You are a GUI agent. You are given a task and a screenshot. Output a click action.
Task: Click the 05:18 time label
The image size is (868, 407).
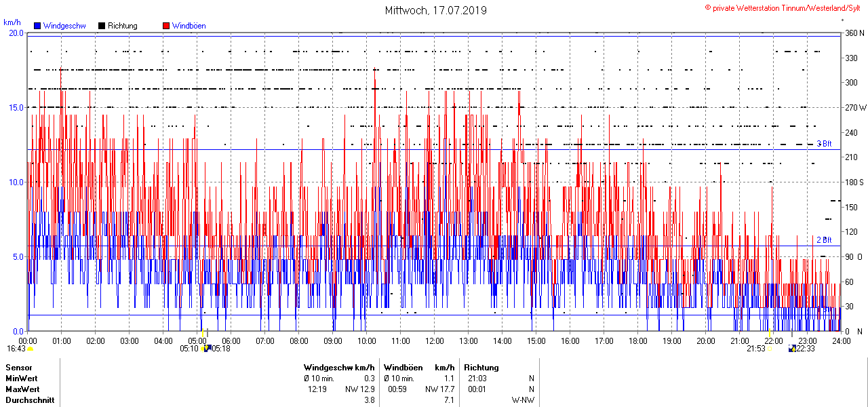pos(221,349)
